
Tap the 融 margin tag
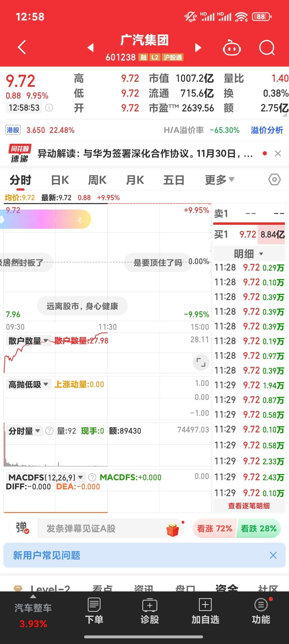(x=143, y=57)
